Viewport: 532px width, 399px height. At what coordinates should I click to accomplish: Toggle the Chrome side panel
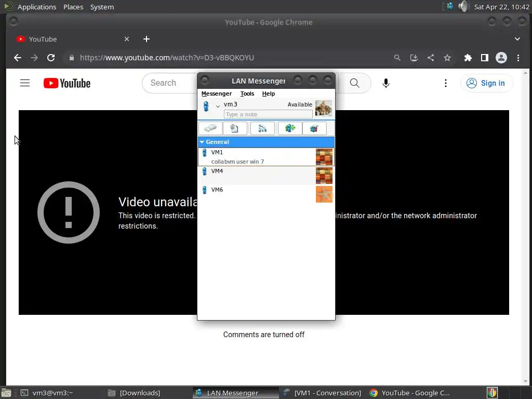click(485, 58)
